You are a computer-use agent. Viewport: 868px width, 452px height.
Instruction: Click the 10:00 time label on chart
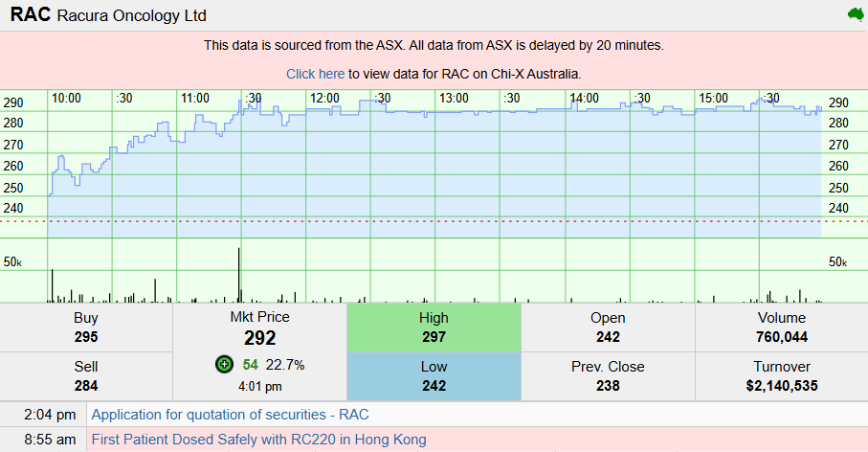[66, 98]
